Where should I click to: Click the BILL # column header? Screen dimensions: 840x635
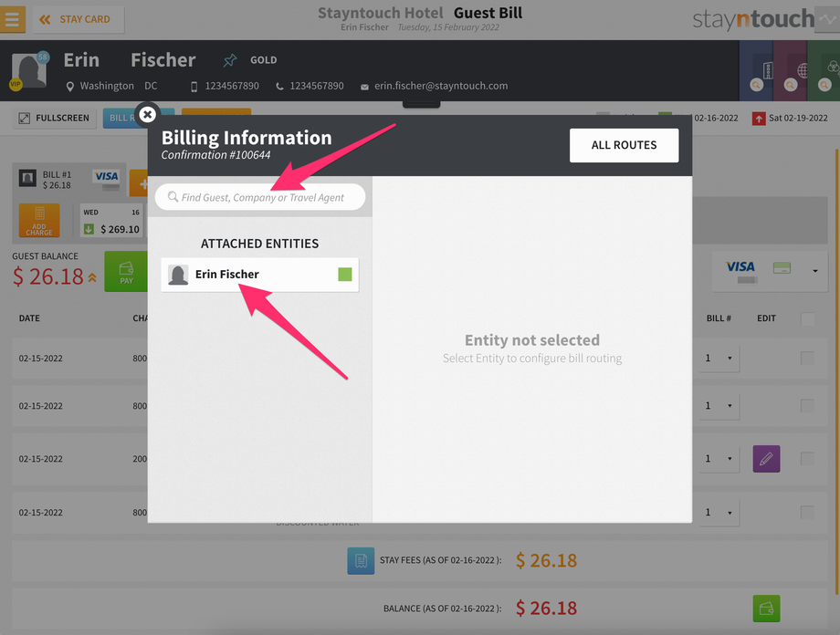tap(719, 318)
